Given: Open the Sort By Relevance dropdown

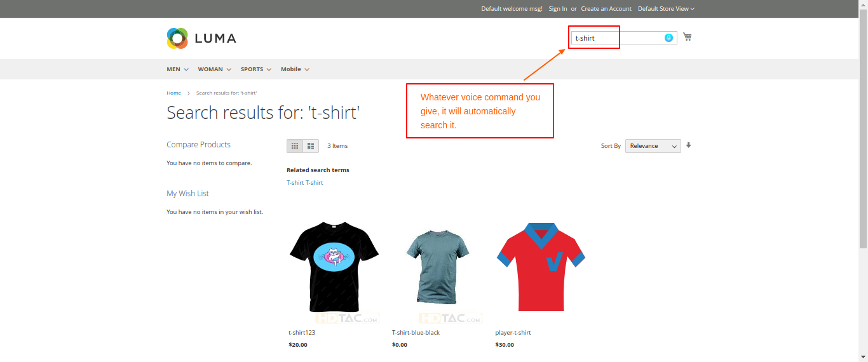Looking at the screenshot, I should (x=653, y=146).
